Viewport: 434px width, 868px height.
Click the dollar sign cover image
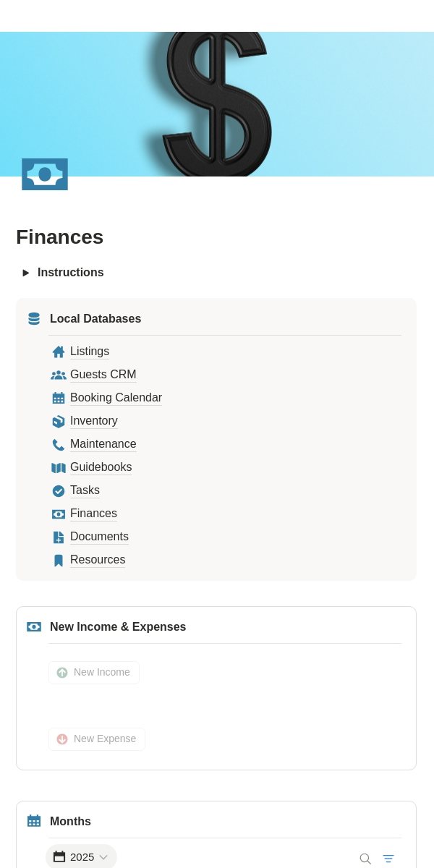217,104
